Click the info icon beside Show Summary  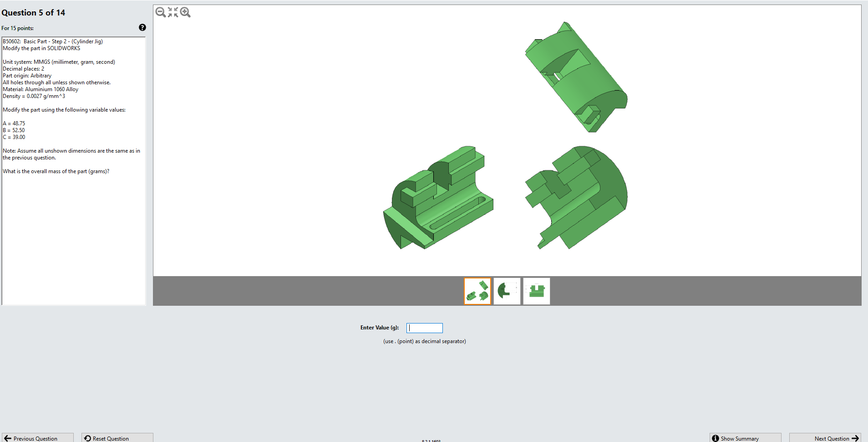716,438
